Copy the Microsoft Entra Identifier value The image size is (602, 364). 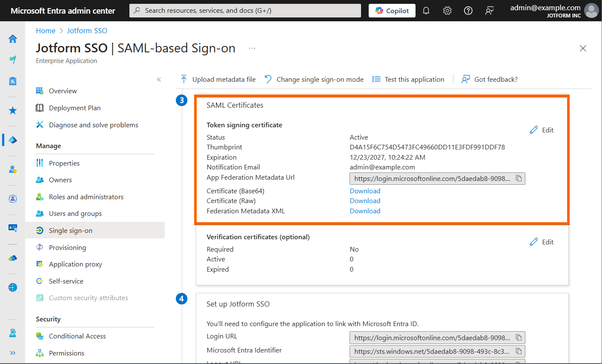(519, 351)
